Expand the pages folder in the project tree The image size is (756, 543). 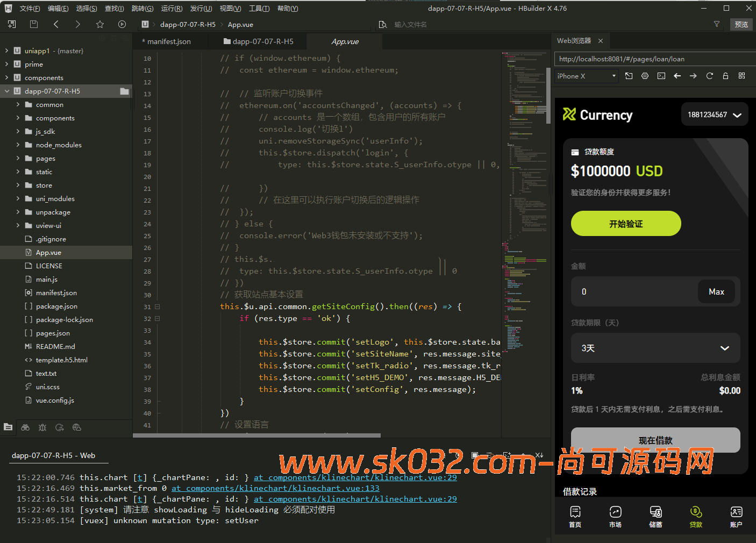point(18,159)
